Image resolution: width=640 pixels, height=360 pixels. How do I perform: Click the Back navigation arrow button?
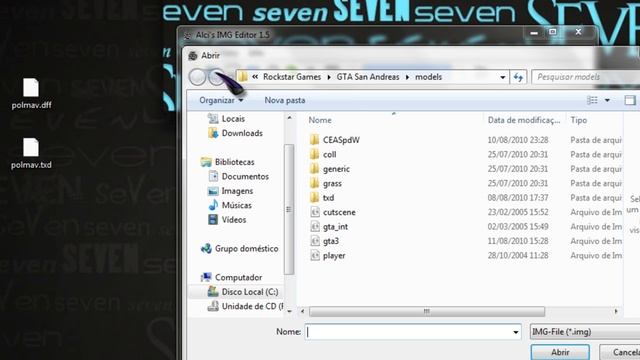coord(198,77)
